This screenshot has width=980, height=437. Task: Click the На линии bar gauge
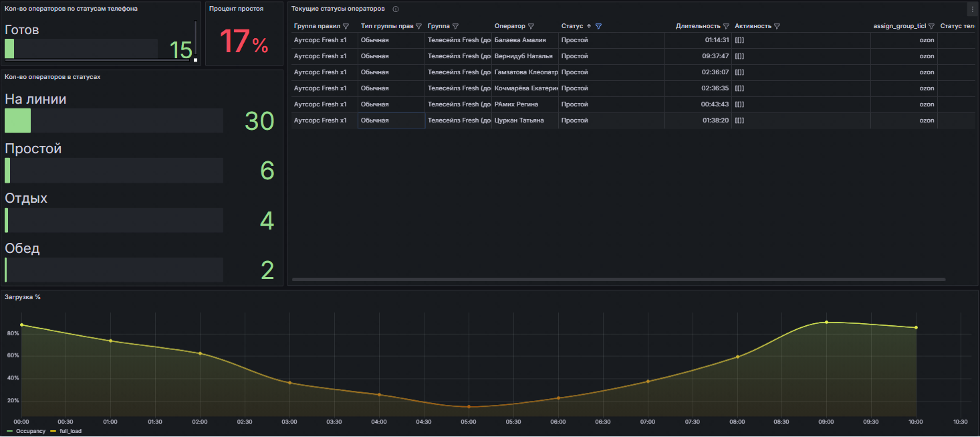click(x=114, y=120)
